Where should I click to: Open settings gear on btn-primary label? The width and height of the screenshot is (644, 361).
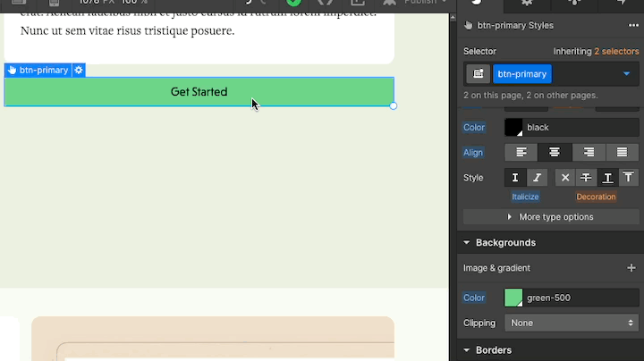[79, 70]
